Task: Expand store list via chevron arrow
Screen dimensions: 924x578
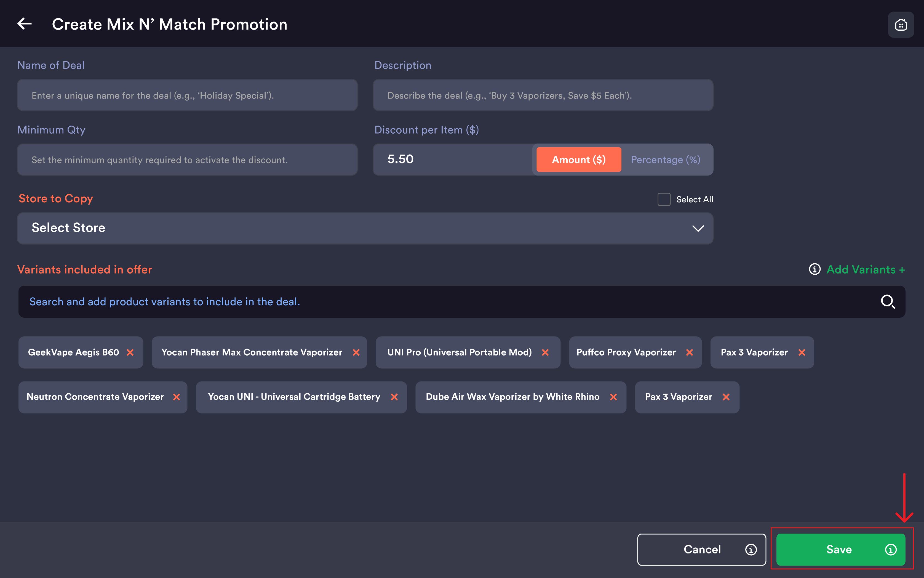Action: coord(698,228)
